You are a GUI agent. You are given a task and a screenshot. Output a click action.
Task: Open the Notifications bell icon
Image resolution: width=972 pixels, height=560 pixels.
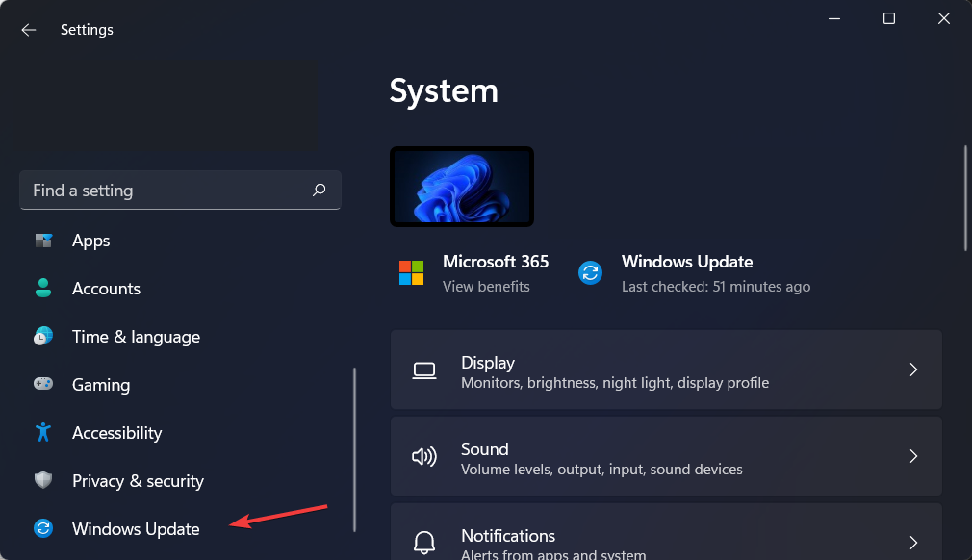tap(424, 542)
